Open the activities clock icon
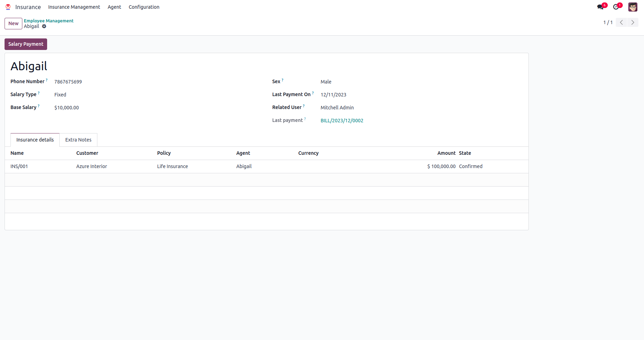This screenshot has height=340, width=644. [x=616, y=7]
